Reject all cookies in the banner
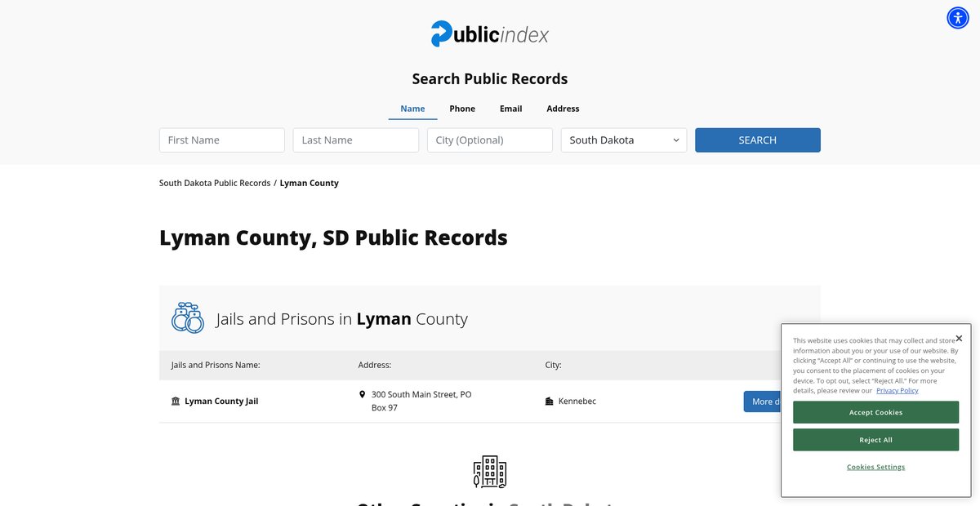This screenshot has width=980, height=506. tap(875, 440)
